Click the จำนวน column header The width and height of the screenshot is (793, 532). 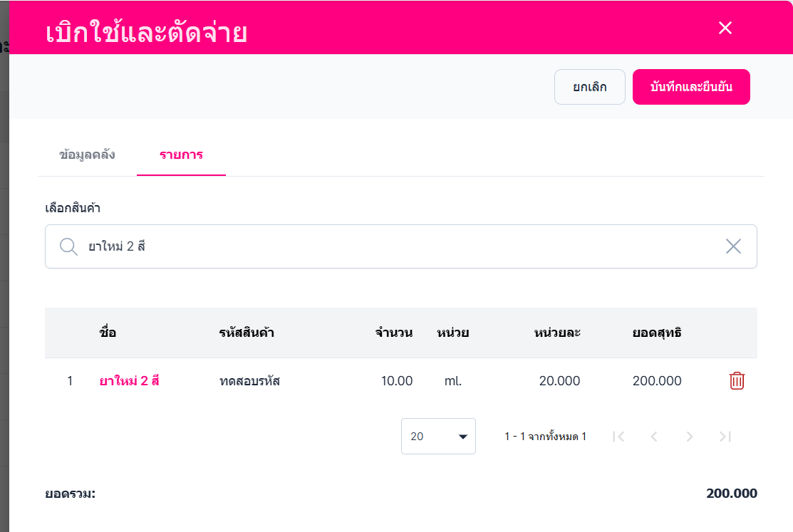[x=394, y=333]
